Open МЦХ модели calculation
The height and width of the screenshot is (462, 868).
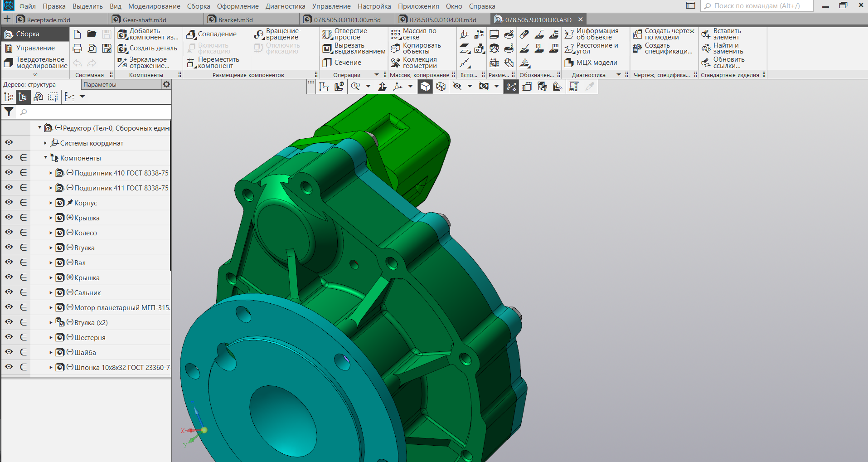click(591, 63)
